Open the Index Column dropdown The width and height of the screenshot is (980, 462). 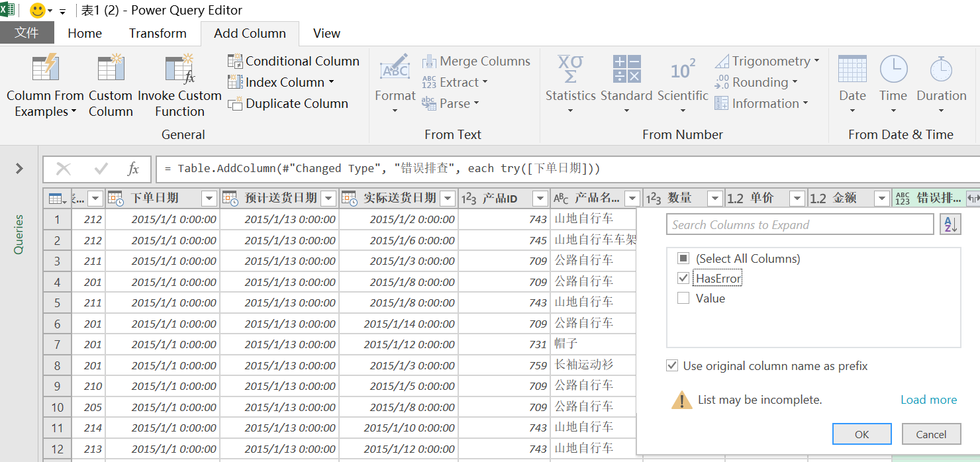coord(331,83)
